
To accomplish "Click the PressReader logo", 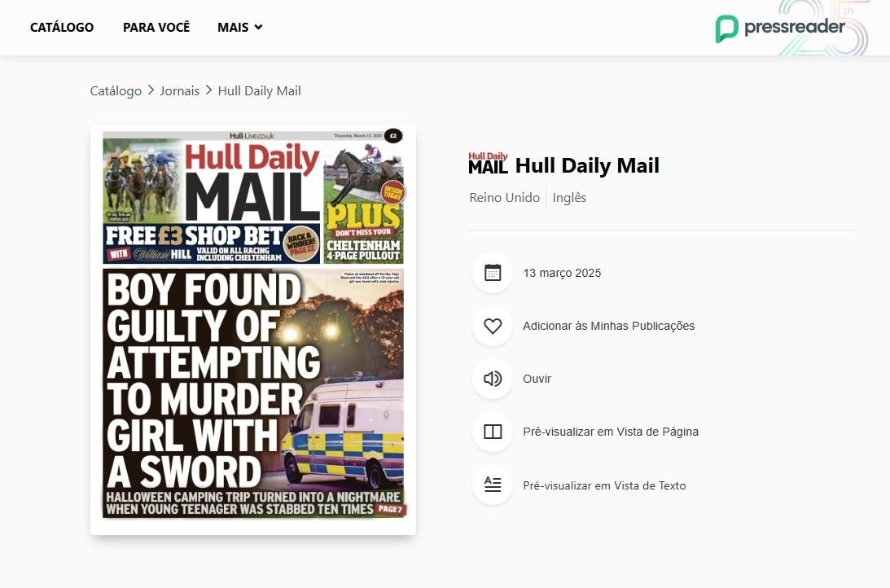I will tap(780, 29).
